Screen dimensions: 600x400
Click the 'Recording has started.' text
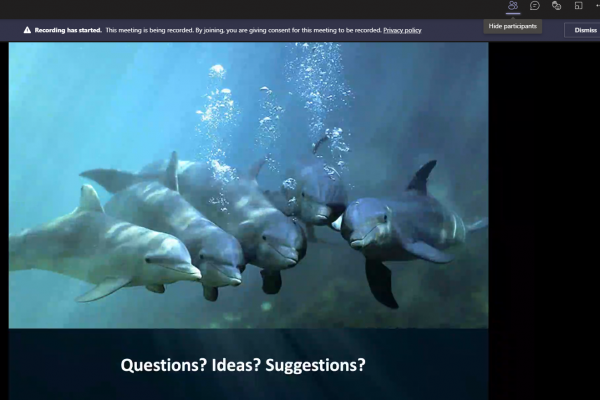click(x=68, y=30)
